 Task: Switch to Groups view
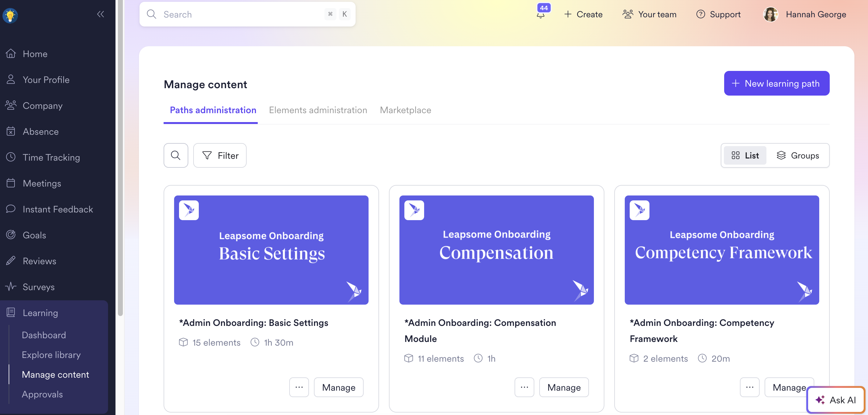click(798, 155)
